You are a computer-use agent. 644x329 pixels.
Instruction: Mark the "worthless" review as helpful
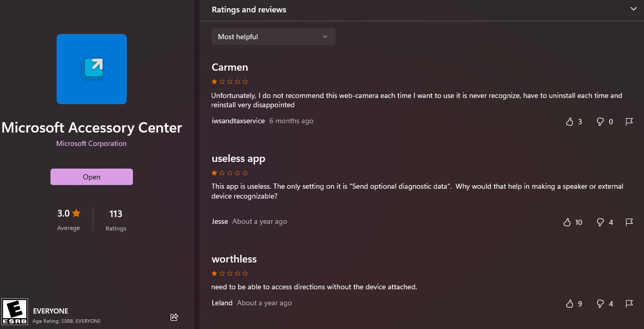(x=569, y=304)
